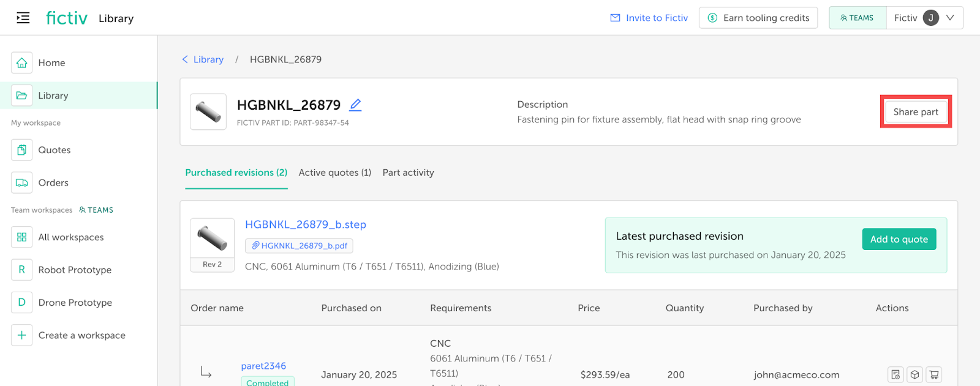Click the plus icon to create a workspace

[21, 335]
